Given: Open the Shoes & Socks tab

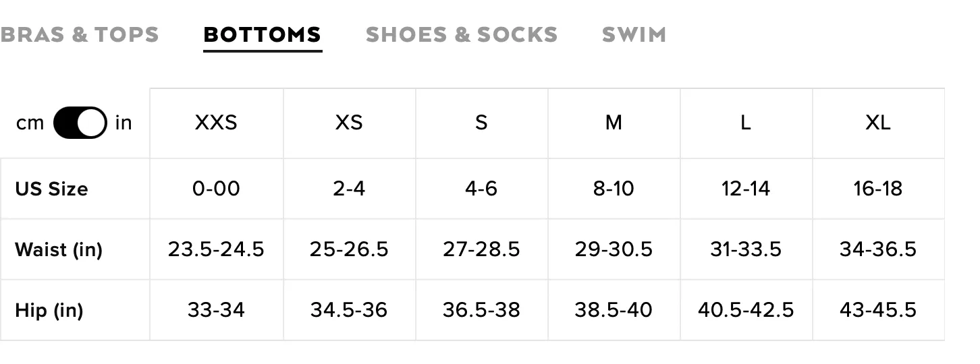Looking at the screenshot, I should [x=462, y=35].
